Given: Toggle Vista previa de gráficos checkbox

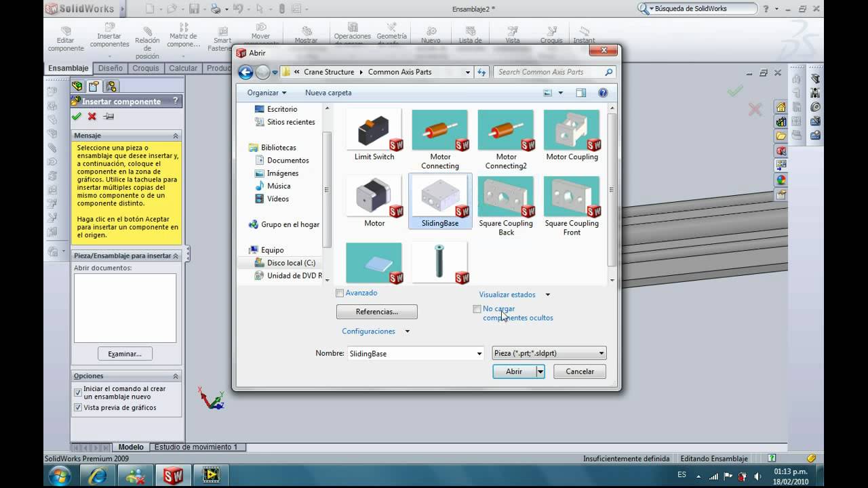Looking at the screenshot, I should pos(78,408).
